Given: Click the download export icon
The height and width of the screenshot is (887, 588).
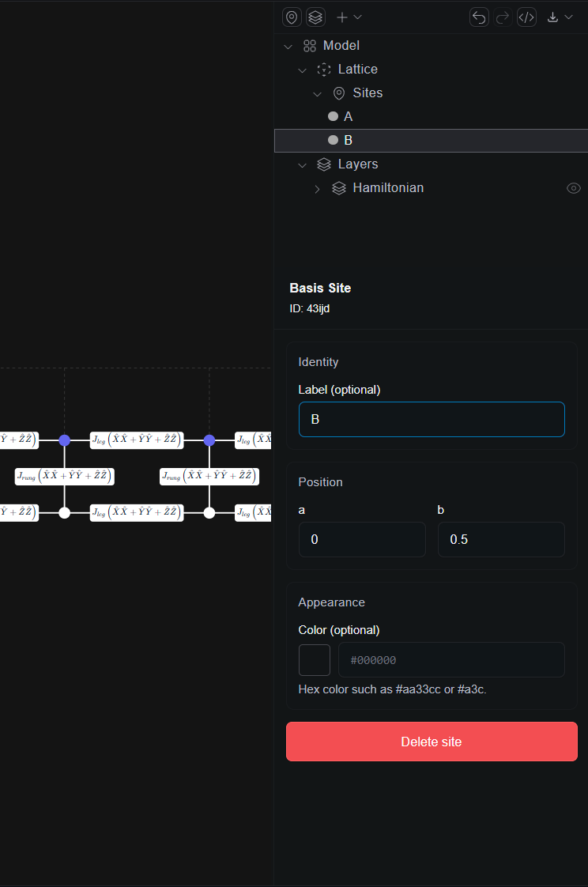Looking at the screenshot, I should (552, 17).
